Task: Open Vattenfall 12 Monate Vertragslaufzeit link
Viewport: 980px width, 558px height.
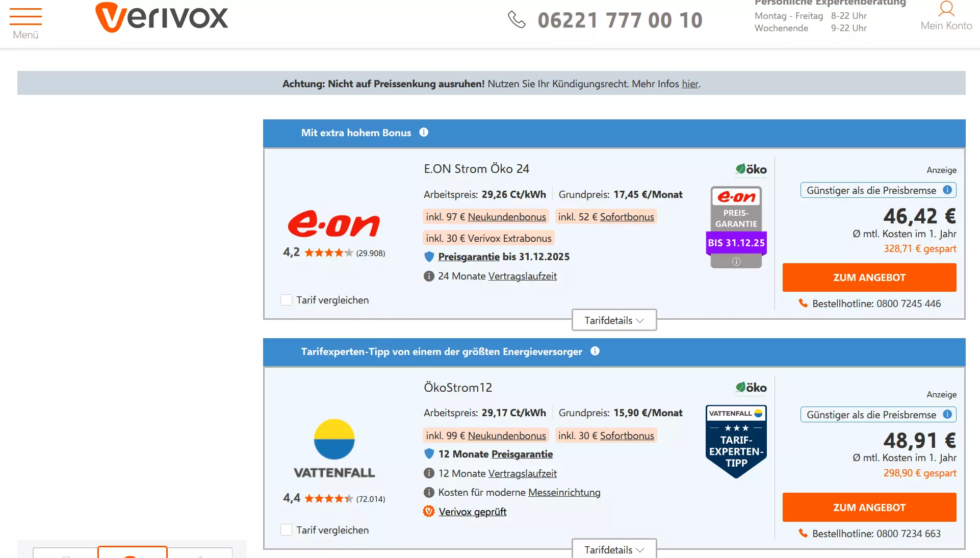Action: click(522, 473)
